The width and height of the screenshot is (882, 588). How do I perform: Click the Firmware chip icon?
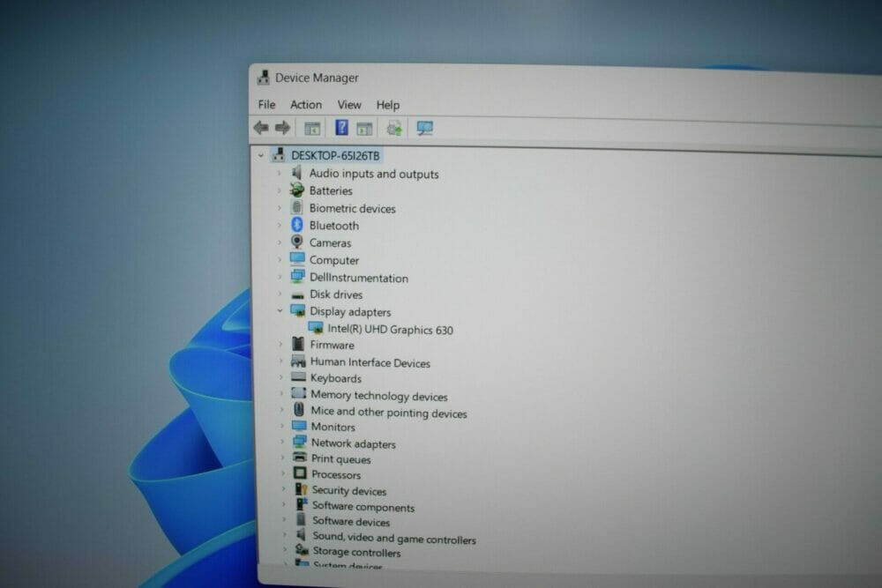pos(298,344)
